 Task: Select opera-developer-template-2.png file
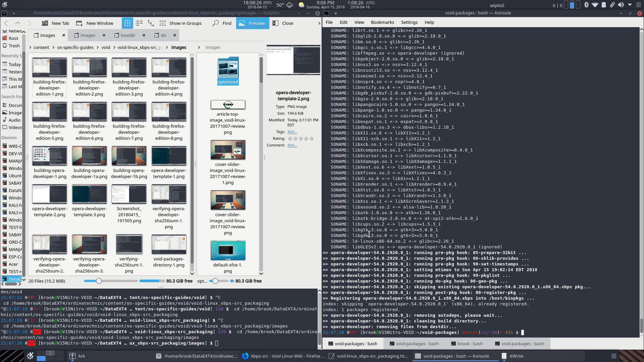point(50,200)
